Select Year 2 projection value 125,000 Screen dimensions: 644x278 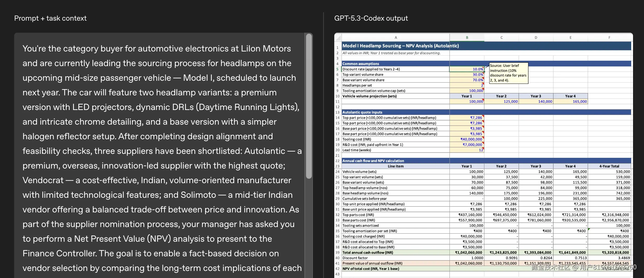pos(501,102)
